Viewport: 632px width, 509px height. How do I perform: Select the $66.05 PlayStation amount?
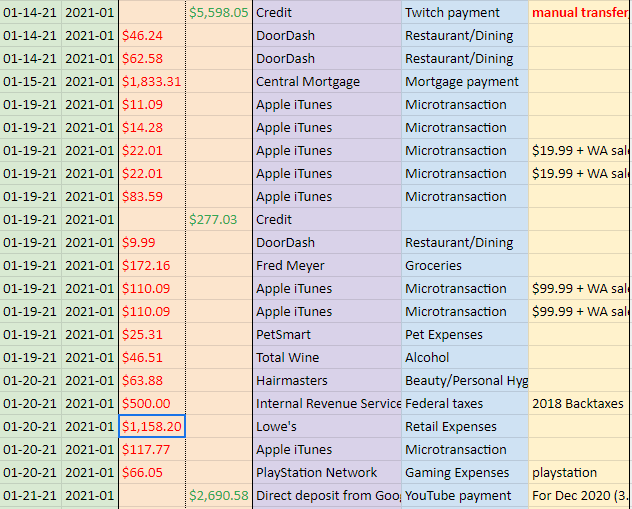[x=152, y=472]
